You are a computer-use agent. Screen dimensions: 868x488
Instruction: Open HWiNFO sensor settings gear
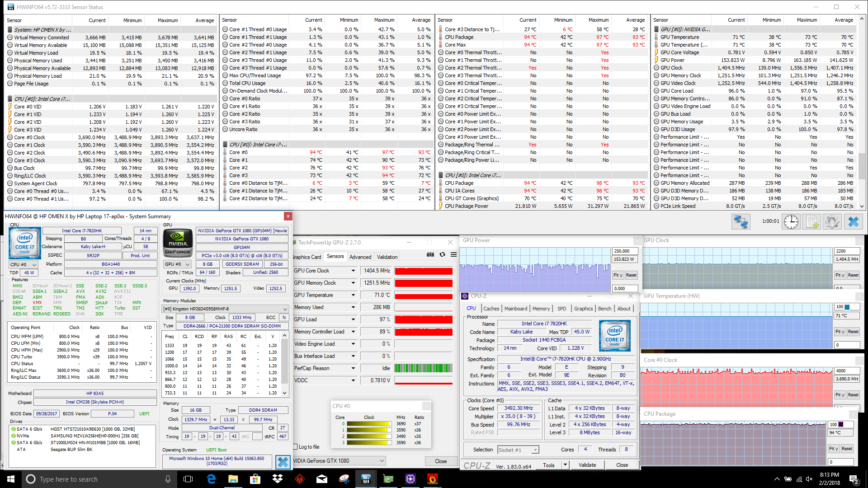click(x=832, y=222)
